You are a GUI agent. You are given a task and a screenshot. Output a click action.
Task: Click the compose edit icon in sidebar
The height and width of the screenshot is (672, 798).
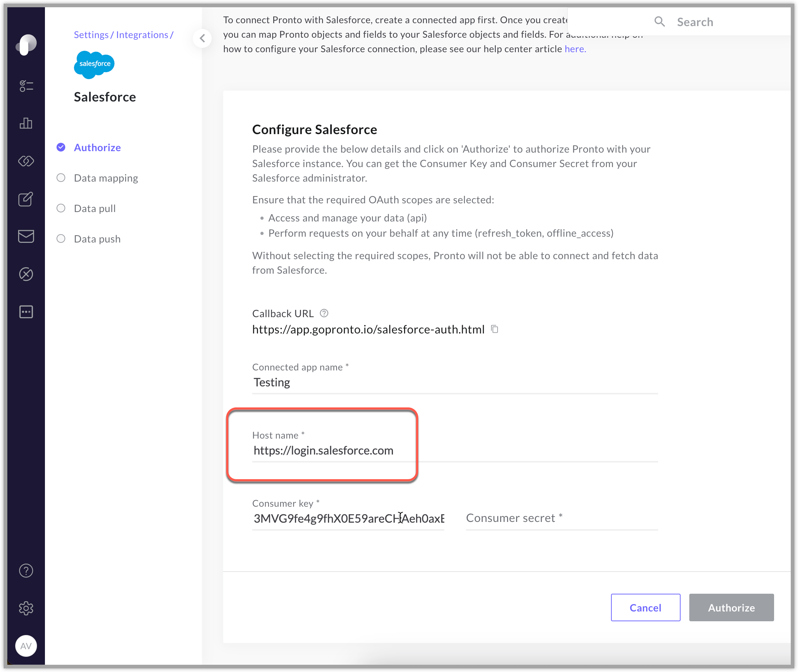point(26,199)
